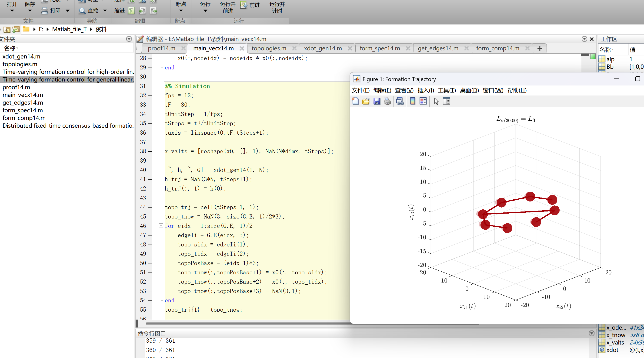The image size is (644, 358).
Task: Click the Print Figure printer icon
Action: (x=387, y=101)
